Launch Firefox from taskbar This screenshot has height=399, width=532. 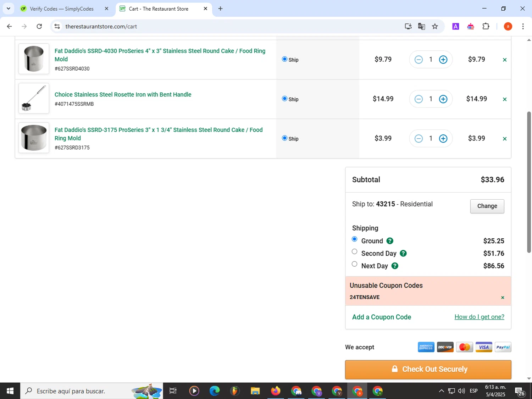276,391
